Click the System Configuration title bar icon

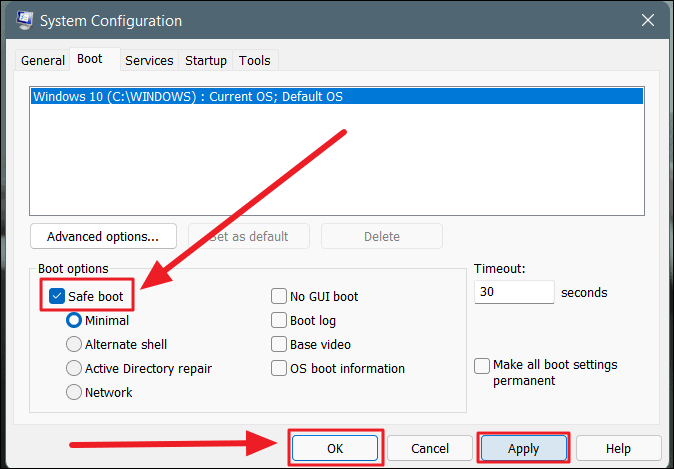[25, 20]
